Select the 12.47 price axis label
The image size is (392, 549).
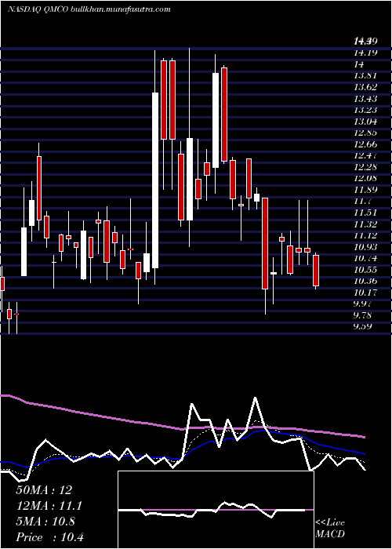(365, 155)
